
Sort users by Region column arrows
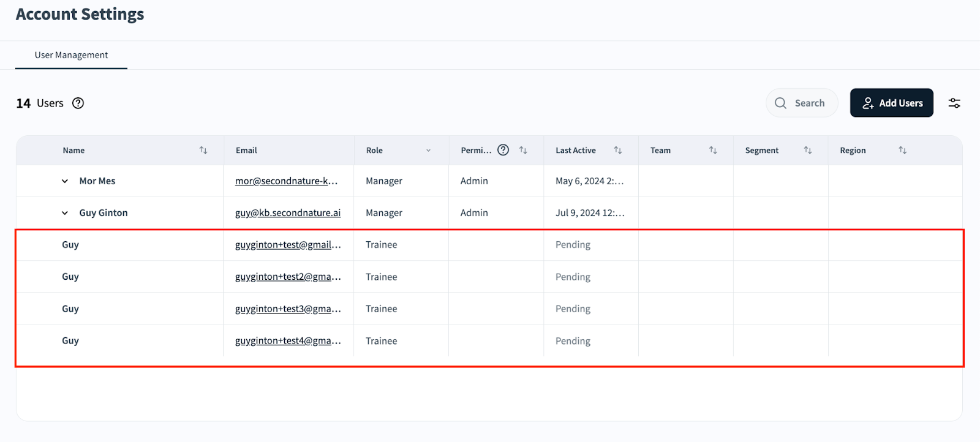[902, 151]
